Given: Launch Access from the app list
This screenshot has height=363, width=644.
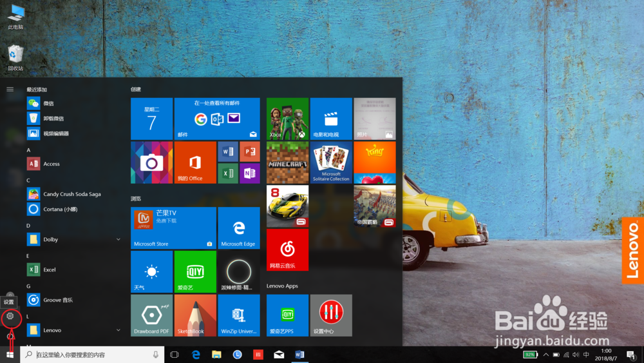Looking at the screenshot, I should (x=74, y=164).
